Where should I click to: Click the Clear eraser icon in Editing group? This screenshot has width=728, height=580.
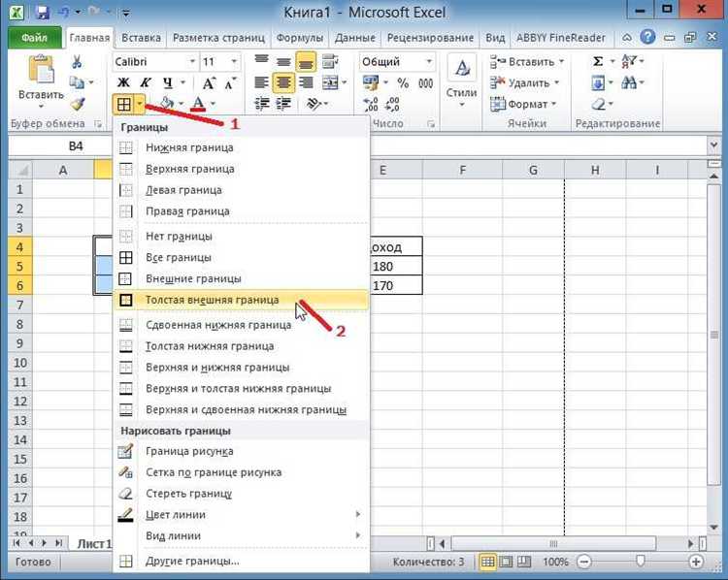(x=598, y=104)
